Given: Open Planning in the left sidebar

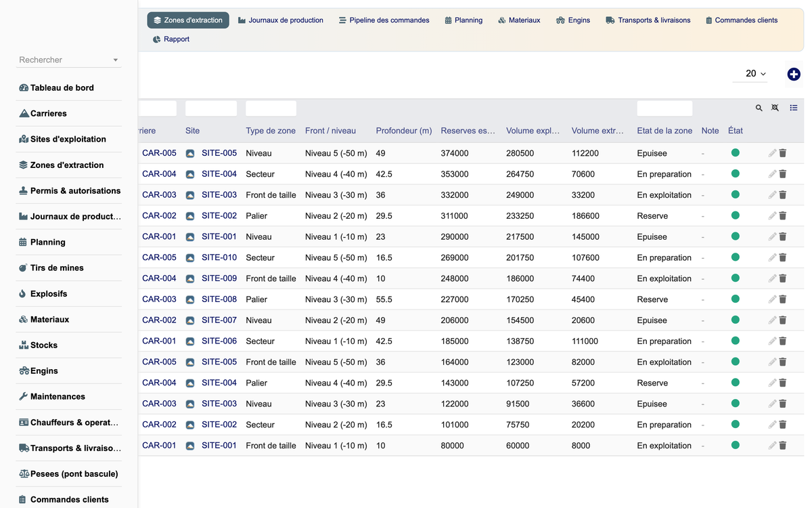Looking at the screenshot, I should (x=42, y=242).
